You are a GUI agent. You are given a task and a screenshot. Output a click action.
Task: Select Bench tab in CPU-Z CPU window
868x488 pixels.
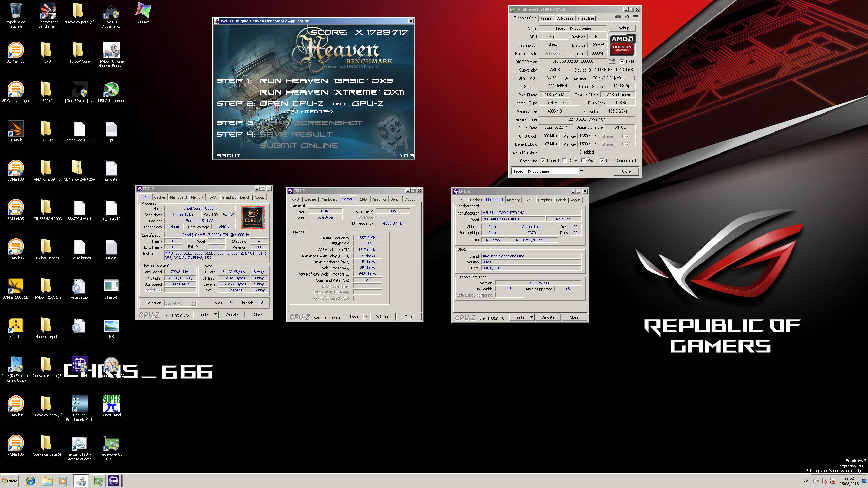tap(245, 197)
